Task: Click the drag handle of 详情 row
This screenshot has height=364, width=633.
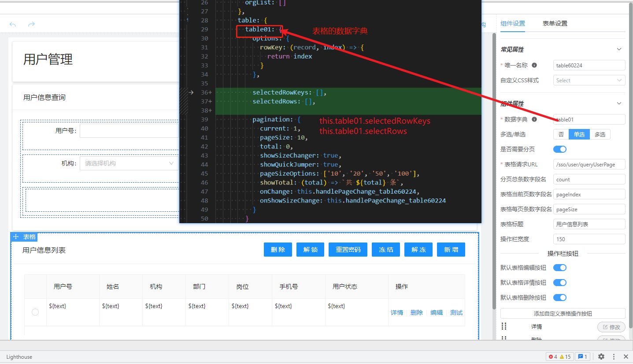Action: (504, 327)
